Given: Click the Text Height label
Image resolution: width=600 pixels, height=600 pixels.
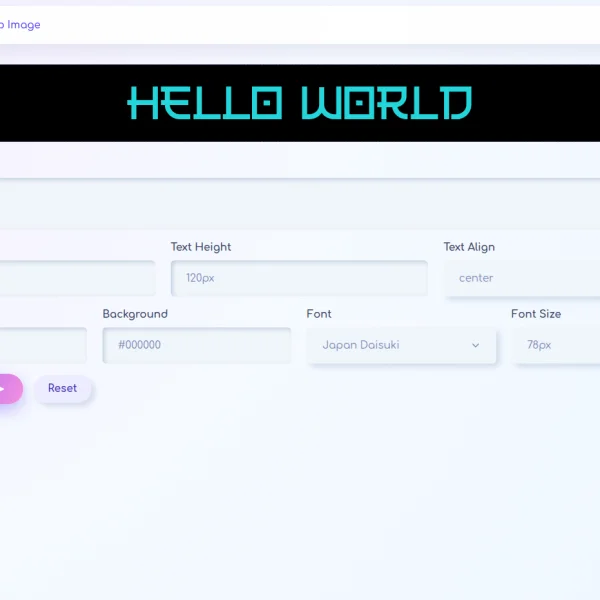Looking at the screenshot, I should point(201,247).
